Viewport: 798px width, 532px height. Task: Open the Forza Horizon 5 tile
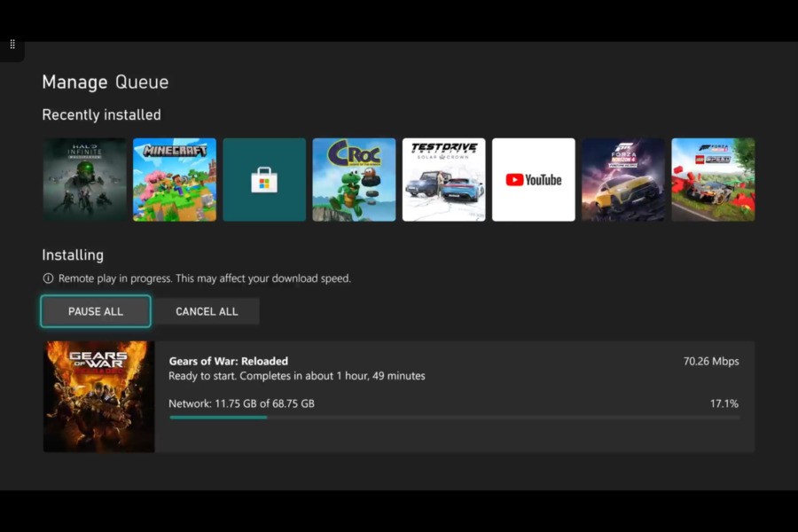pos(623,178)
